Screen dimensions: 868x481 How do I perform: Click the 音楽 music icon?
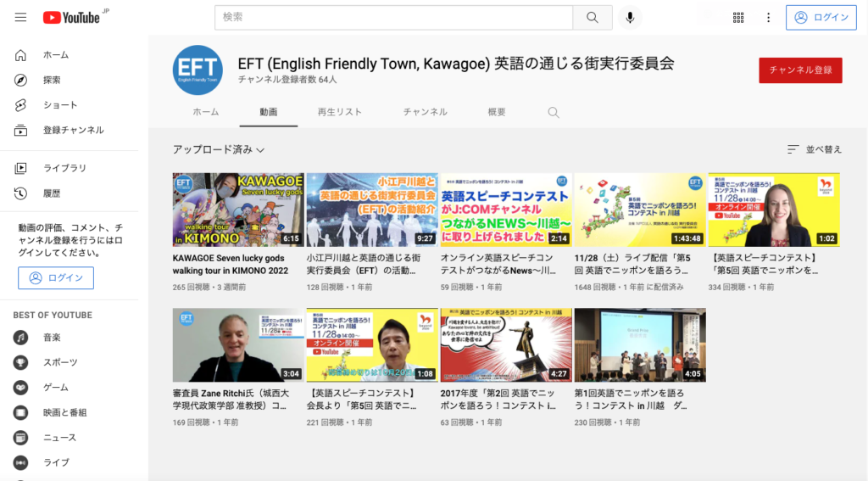click(20, 337)
